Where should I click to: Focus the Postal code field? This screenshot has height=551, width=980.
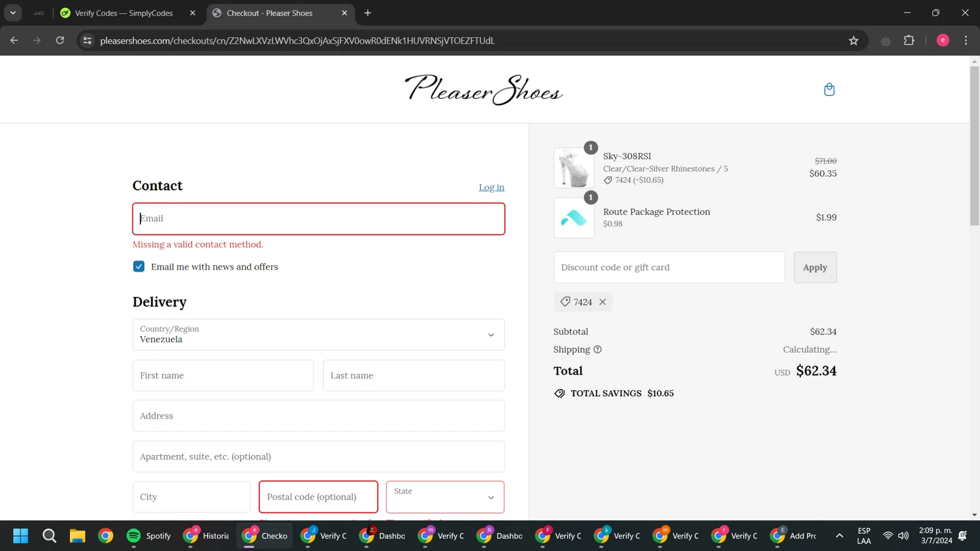318,497
